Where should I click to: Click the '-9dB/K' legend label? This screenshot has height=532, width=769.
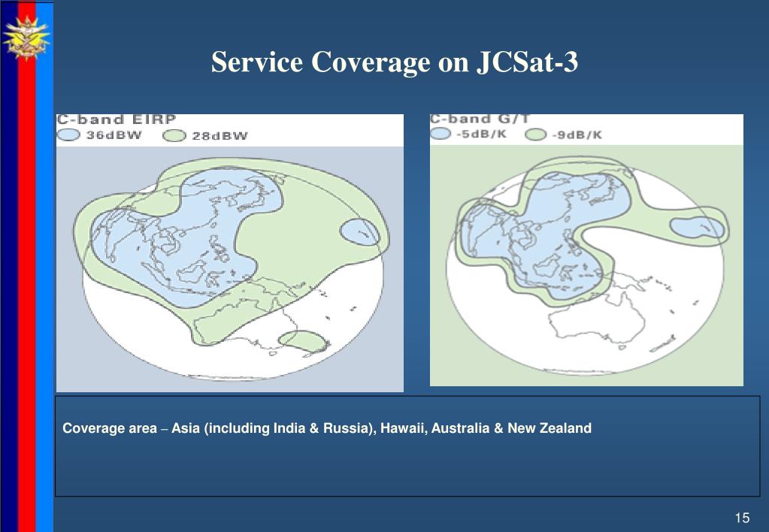click(577, 135)
